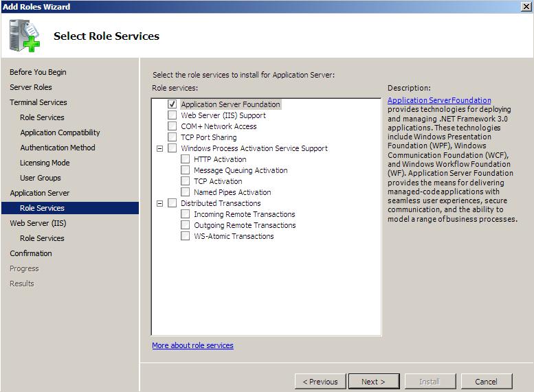Open More about role services link
Image resolution: width=534 pixels, height=392 pixels.
tap(192, 345)
